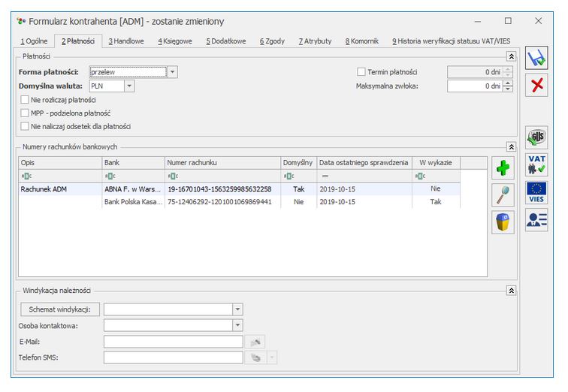
Task: Toggle the Termin płatności checkbox
Action: 361,71
